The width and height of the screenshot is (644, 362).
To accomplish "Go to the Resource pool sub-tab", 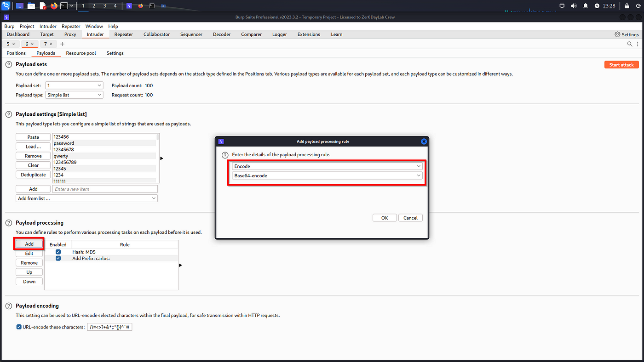I will (81, 53).
